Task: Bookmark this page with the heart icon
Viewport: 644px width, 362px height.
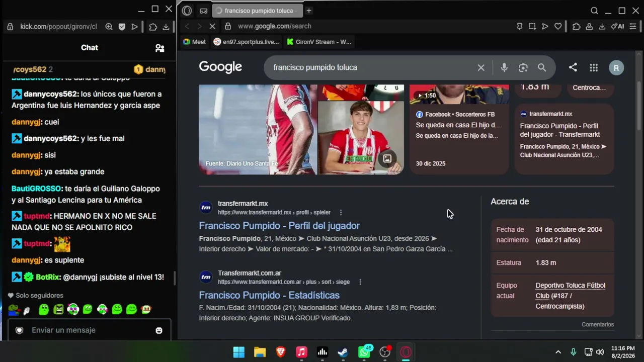Action: coord(557,26)
